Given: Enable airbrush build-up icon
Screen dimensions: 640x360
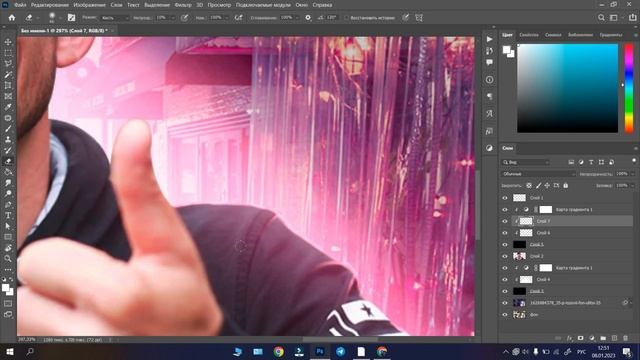Looking at the screenshot, I should point(238,18).
